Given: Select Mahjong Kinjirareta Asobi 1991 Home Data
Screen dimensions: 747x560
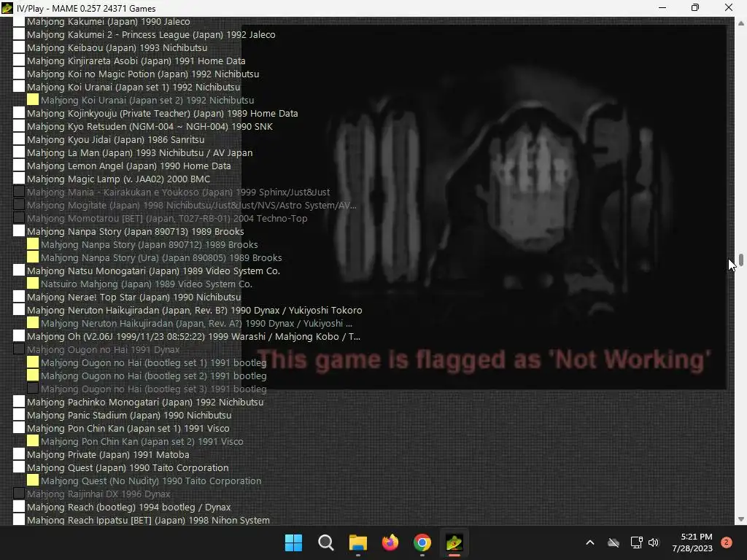Looking at the screenshot, I should point(136,61).
